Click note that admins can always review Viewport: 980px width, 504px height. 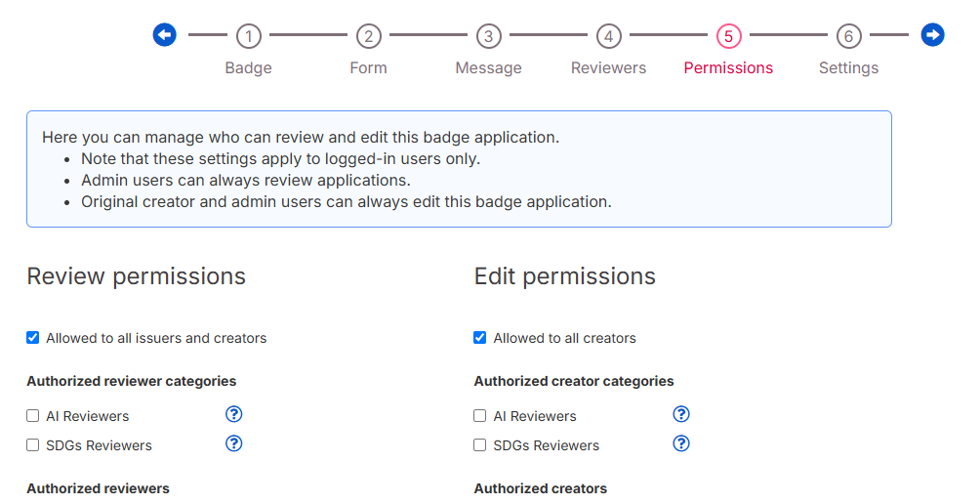click(246, 180)
